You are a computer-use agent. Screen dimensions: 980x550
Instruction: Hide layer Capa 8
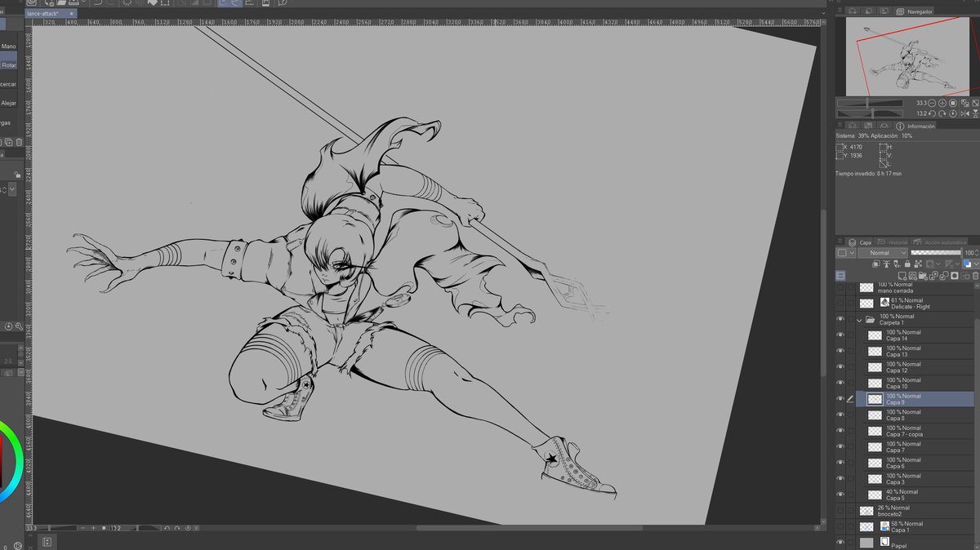tap(840, 415)
